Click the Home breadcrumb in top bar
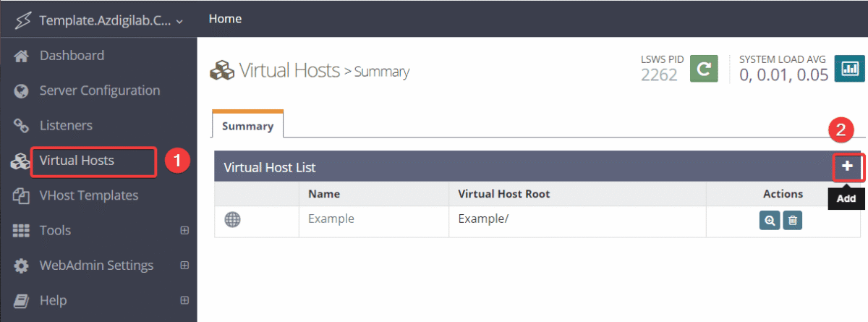 pyautogui.click(x=225, y=19)
